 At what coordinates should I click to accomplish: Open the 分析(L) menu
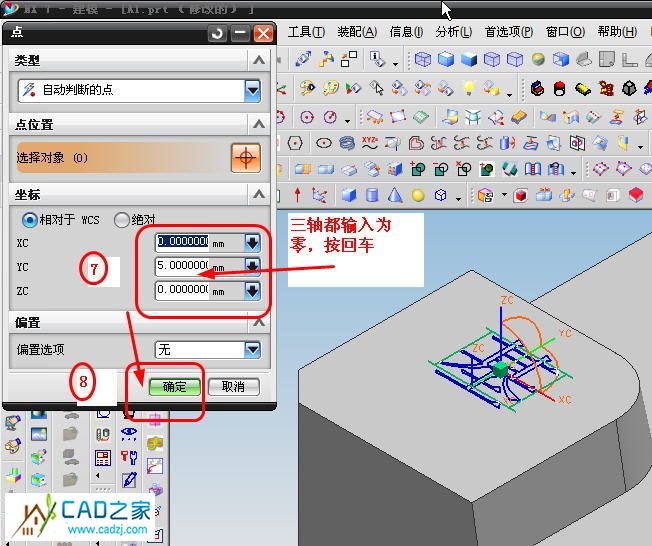click(453, 32)
